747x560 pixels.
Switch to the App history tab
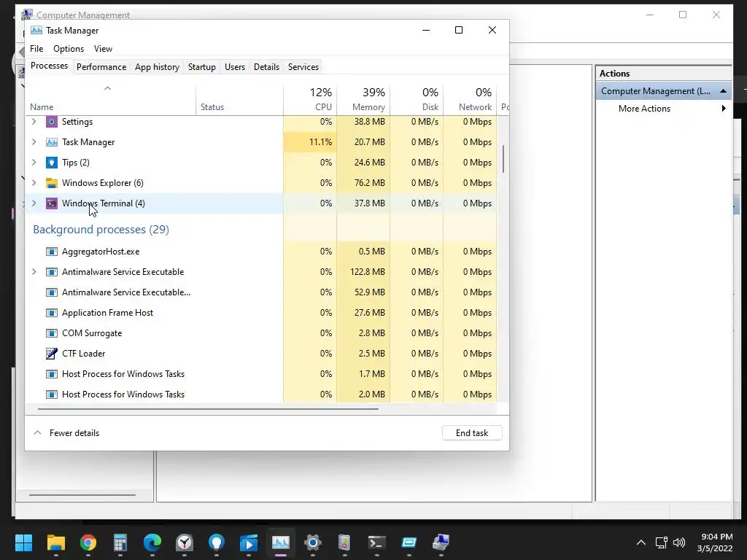pos(158,67)
